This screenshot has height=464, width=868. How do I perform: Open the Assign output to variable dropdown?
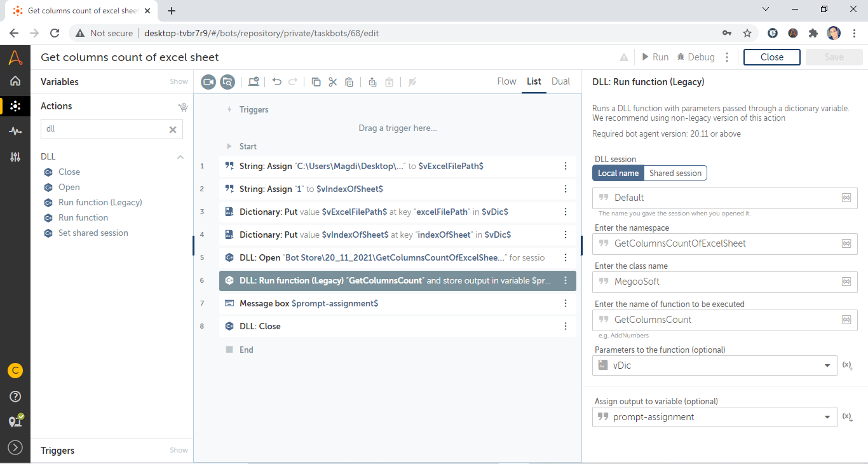[827, 417]
